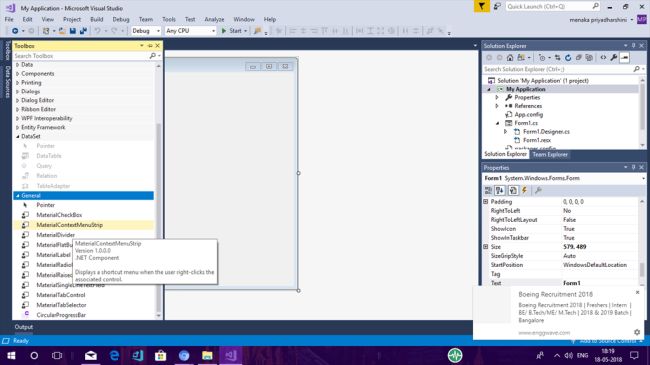Click the menaka priyadharshini account name
Image resolution: width=650 pixels, height=365 pixels.
(x=598, y=19)
